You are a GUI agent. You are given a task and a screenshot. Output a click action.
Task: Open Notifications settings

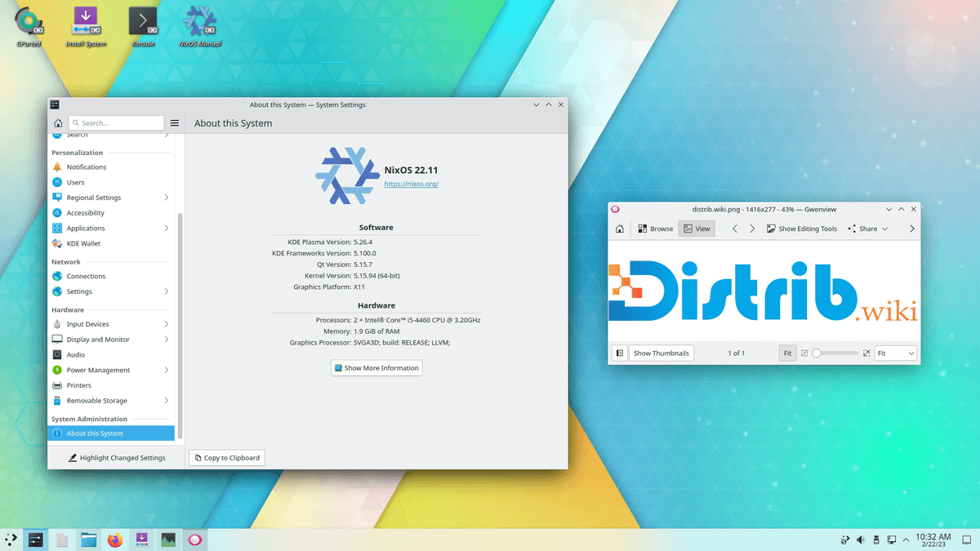tap(111, 167)
